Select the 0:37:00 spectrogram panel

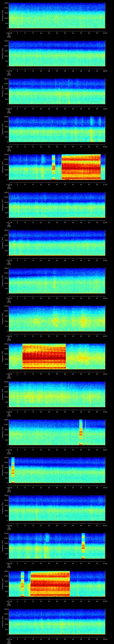click(57, 53)
